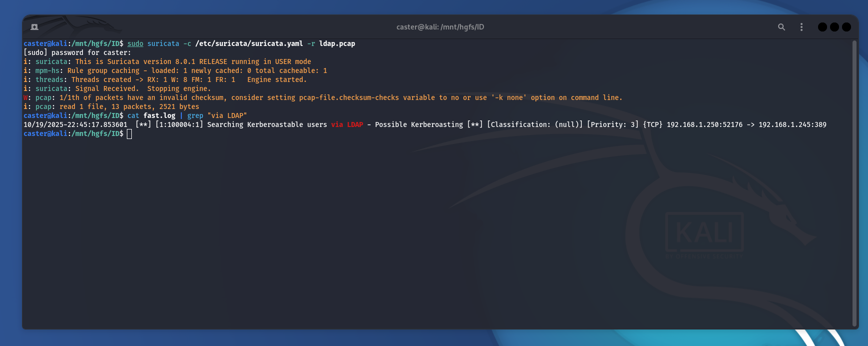Open a new terminal tab icon
The width and height of the screenshot is (868, 346).
pyautogui.click(x=34, y=27)
